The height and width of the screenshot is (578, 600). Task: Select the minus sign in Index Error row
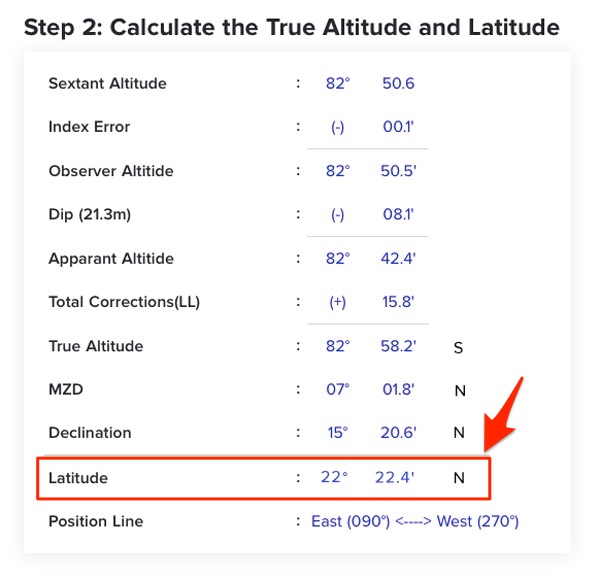337,127
